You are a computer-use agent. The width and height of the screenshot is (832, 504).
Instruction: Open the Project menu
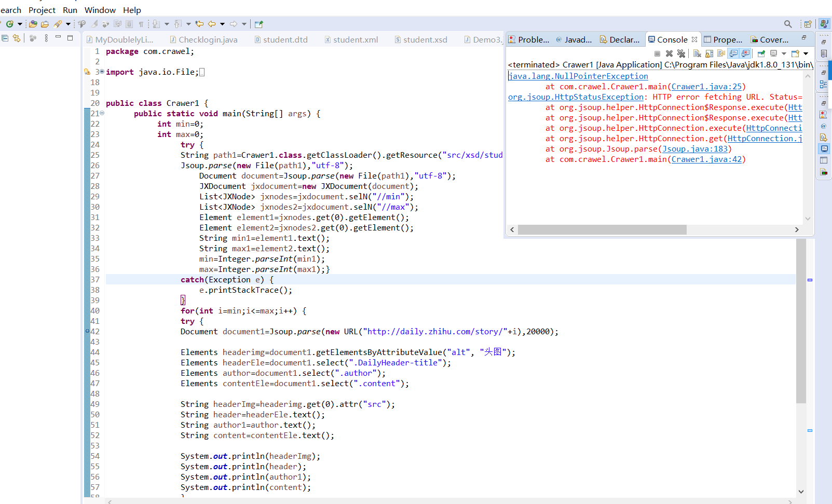tap(42, 10)
